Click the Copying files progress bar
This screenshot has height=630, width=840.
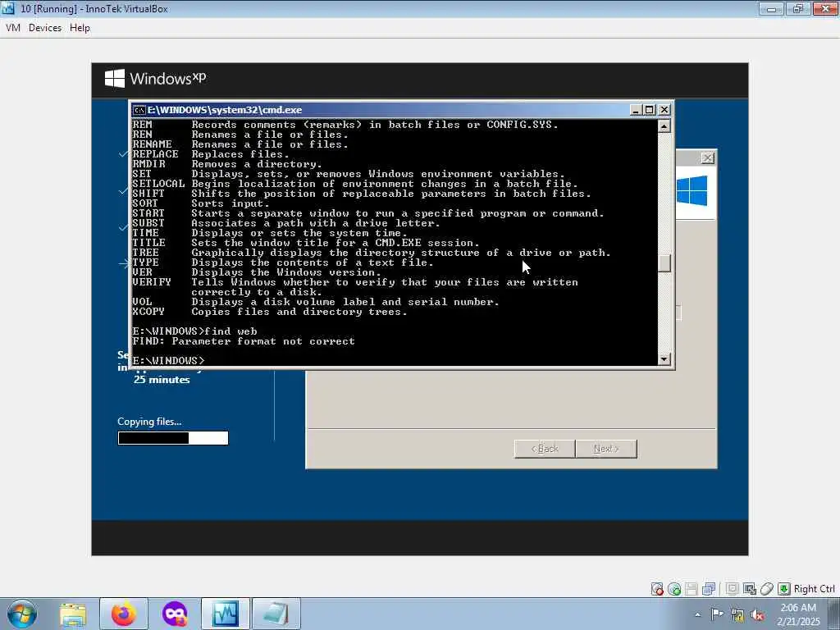click(x=173, y=438)
